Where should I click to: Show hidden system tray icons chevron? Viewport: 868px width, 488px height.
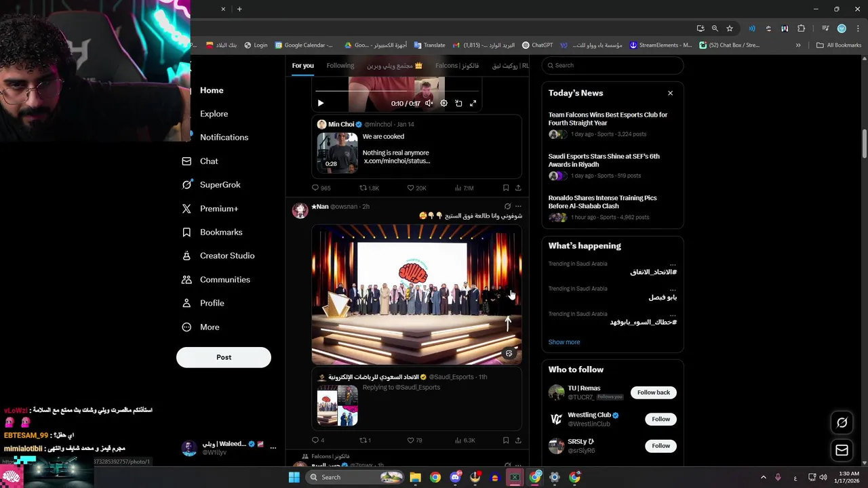763,477
